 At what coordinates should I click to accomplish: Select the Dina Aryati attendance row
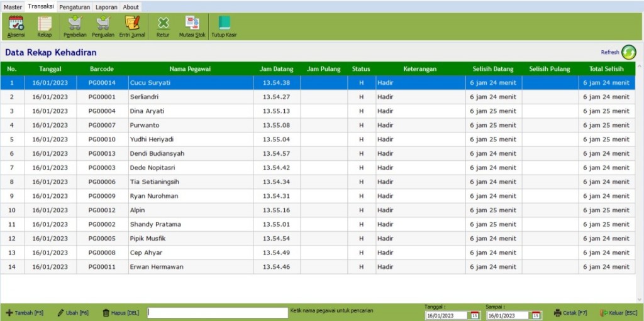[318, 111]
